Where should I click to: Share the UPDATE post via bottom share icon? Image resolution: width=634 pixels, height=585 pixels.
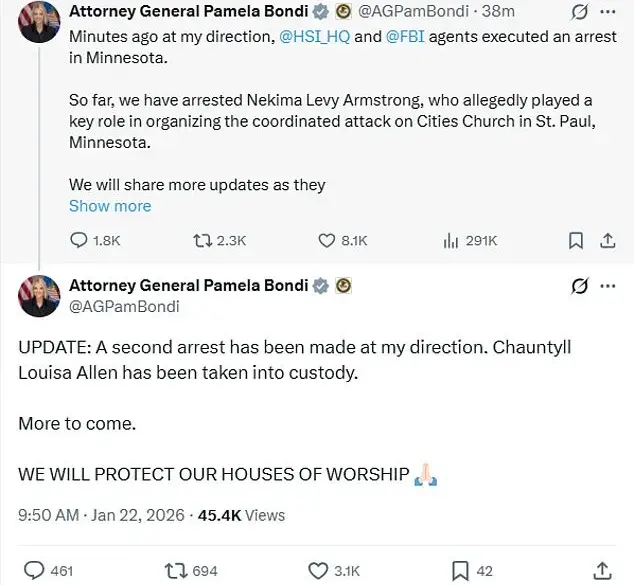coord(603,570)
